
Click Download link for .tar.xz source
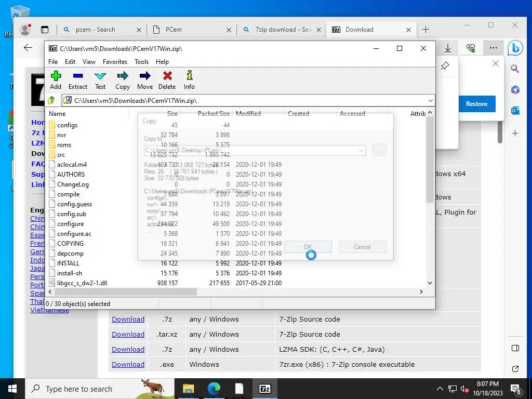tap(128, 334)
